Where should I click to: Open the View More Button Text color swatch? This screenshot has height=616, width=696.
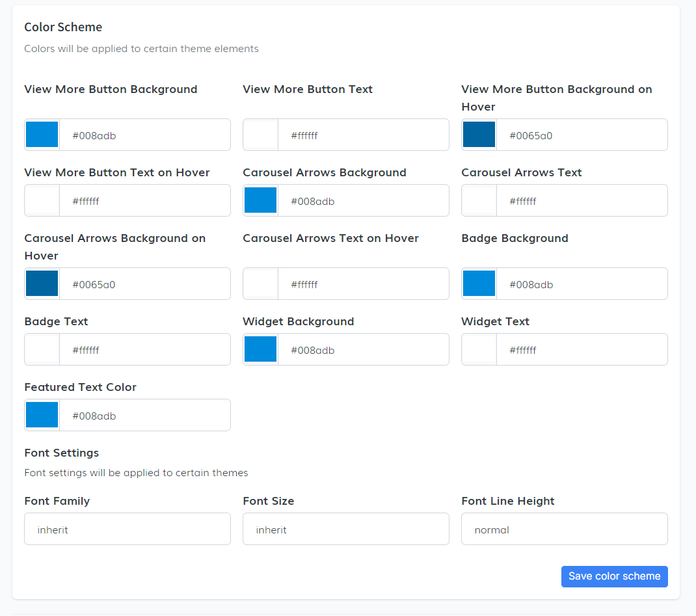click(x=261, y=135)
